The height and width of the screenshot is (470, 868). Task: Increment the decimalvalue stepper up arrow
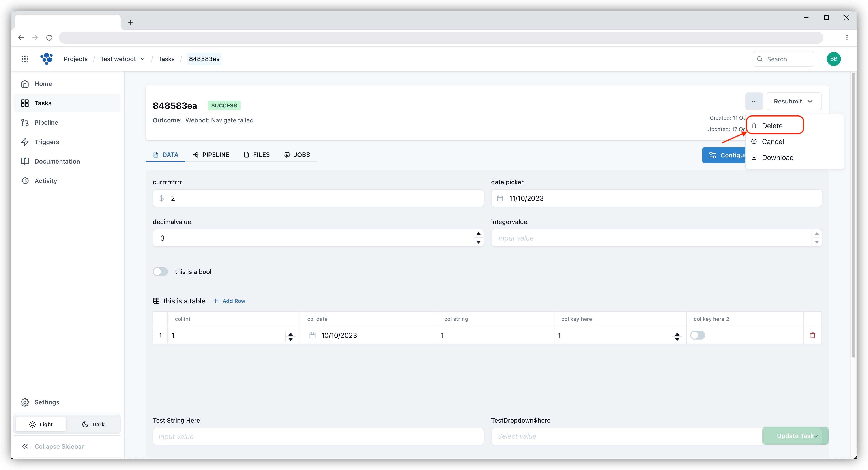pos(478,234)
